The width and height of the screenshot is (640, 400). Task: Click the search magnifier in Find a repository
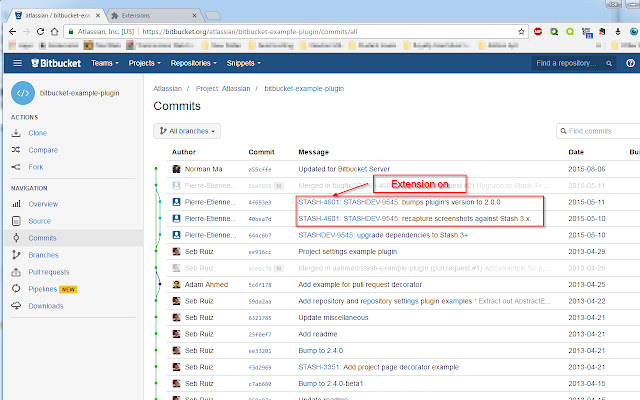(609, 63)
